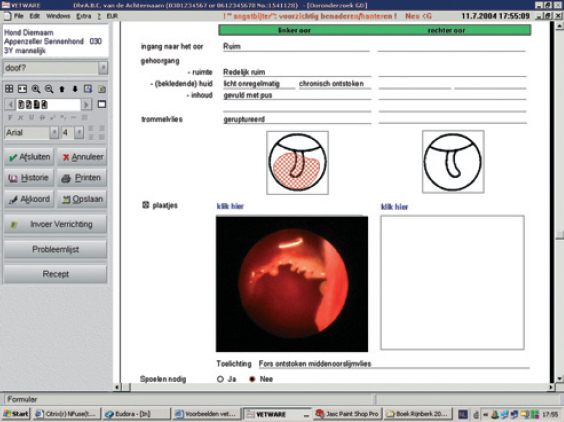Click the Ruim field for ear entrance
The image size is (564, 422).
click(296, 46)
